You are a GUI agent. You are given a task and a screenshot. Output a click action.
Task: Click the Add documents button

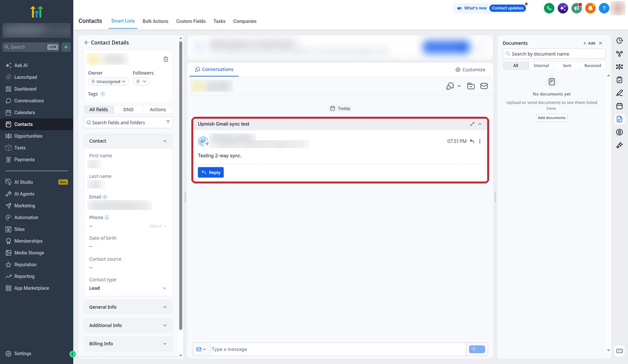coord(552,118)
